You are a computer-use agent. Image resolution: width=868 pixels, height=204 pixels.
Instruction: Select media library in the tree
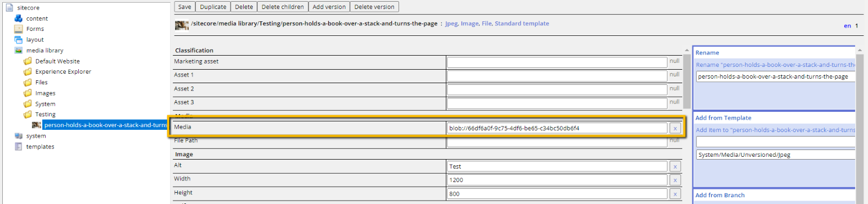[44, 51]
